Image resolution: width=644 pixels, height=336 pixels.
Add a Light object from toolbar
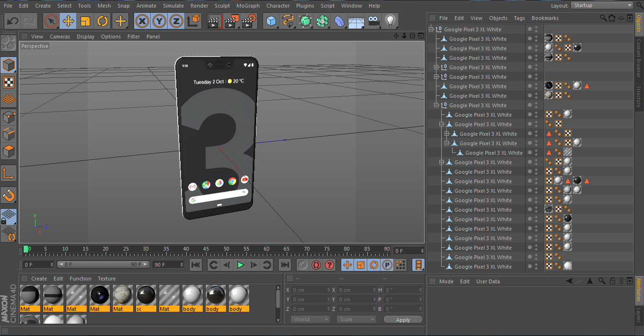coord(390,21)
